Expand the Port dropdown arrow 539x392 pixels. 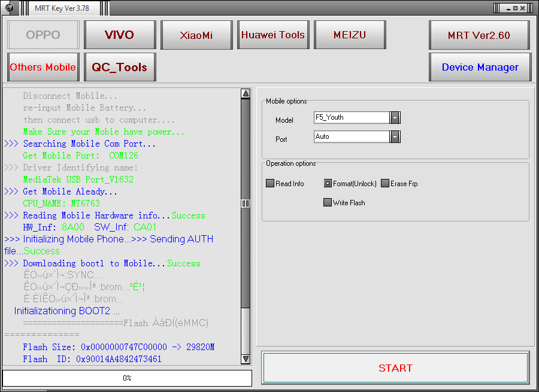tap(395, 136)
